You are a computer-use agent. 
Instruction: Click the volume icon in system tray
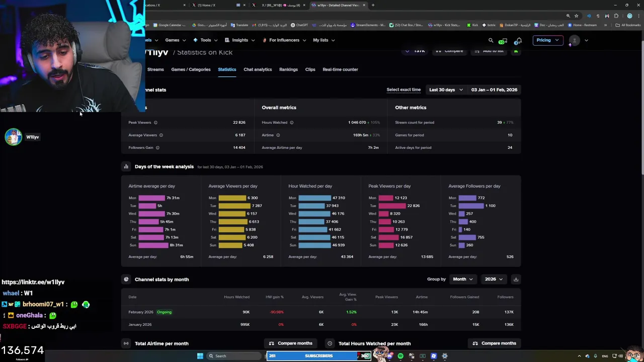point(620,356)
